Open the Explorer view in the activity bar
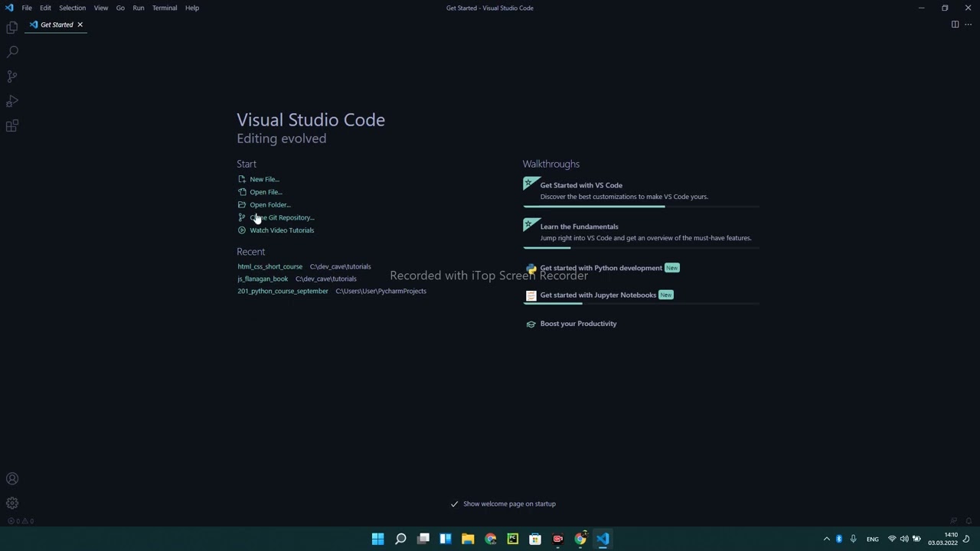The height and width of the screenshot is (551, 980). pyautogui.click(x=12, y=27)
